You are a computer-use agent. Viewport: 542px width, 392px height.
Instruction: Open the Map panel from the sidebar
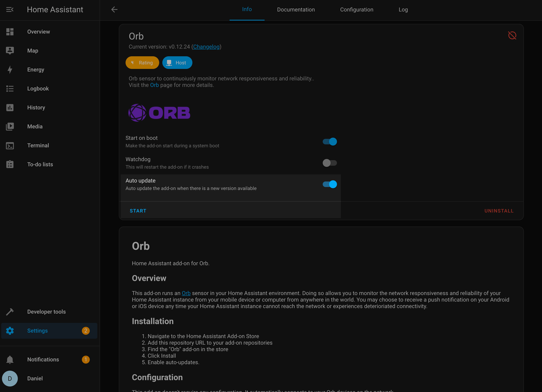[33, 50]
